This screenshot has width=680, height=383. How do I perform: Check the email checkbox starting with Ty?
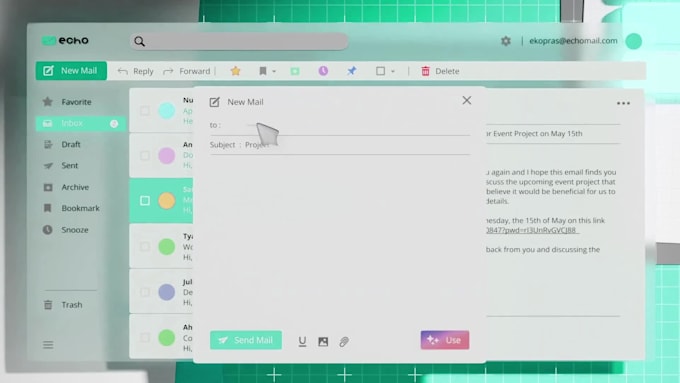pos(145,247)
